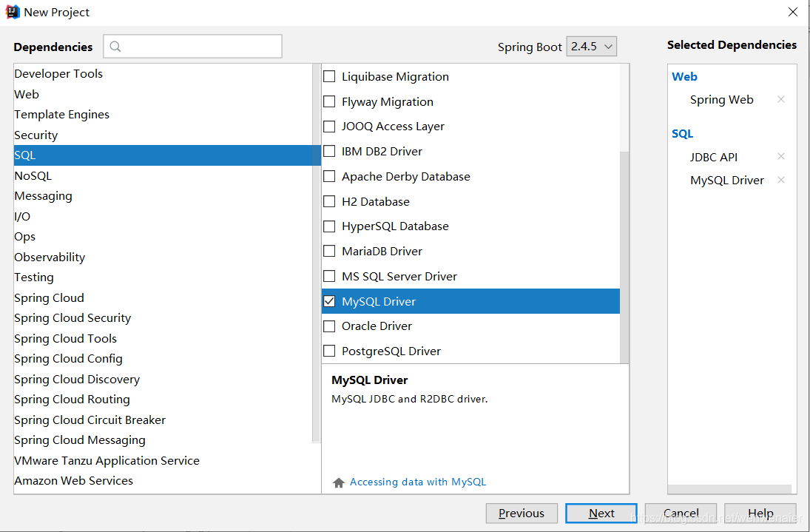Click SQL header in Selected Dependencies
Image resolution: width=810 pixels, height=532 pixels.
pos(683,134)
